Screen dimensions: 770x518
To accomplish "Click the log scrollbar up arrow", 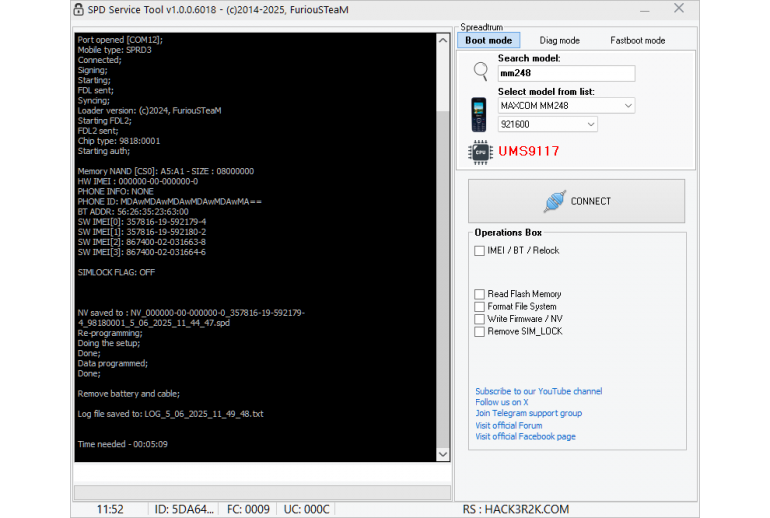I will click(x=443, y=40).
